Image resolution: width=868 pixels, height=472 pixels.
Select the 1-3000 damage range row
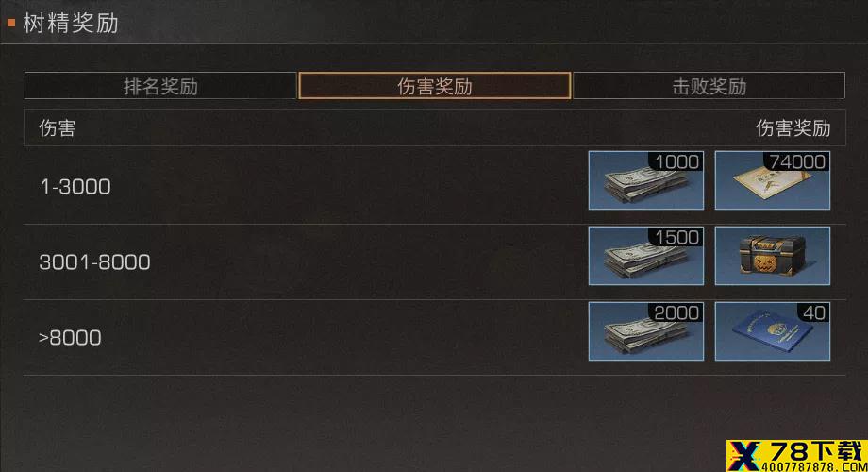(435, 186)
